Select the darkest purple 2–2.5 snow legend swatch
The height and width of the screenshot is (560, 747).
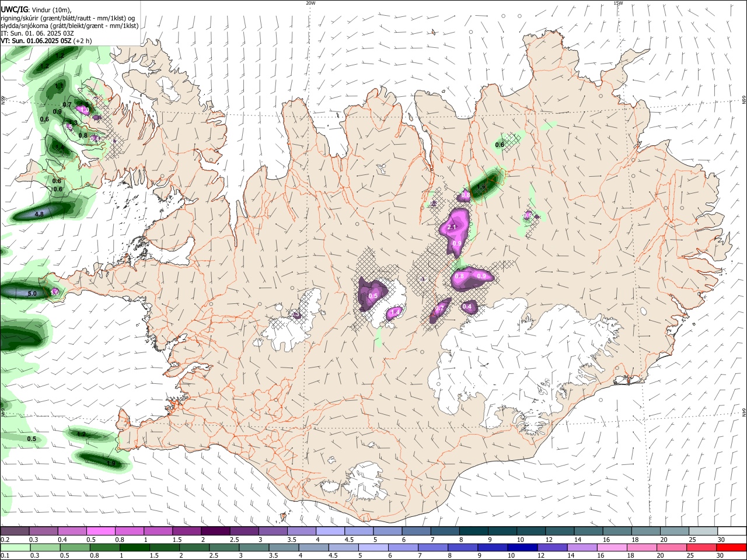click(215, 531)
